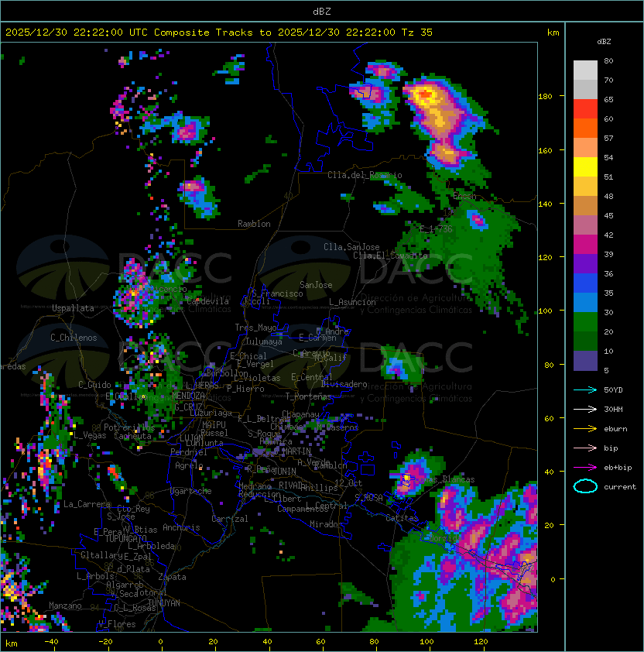Click the 'La_Carrera' place label
Viewport: 644px width, 652px height.
pos(87,504)
